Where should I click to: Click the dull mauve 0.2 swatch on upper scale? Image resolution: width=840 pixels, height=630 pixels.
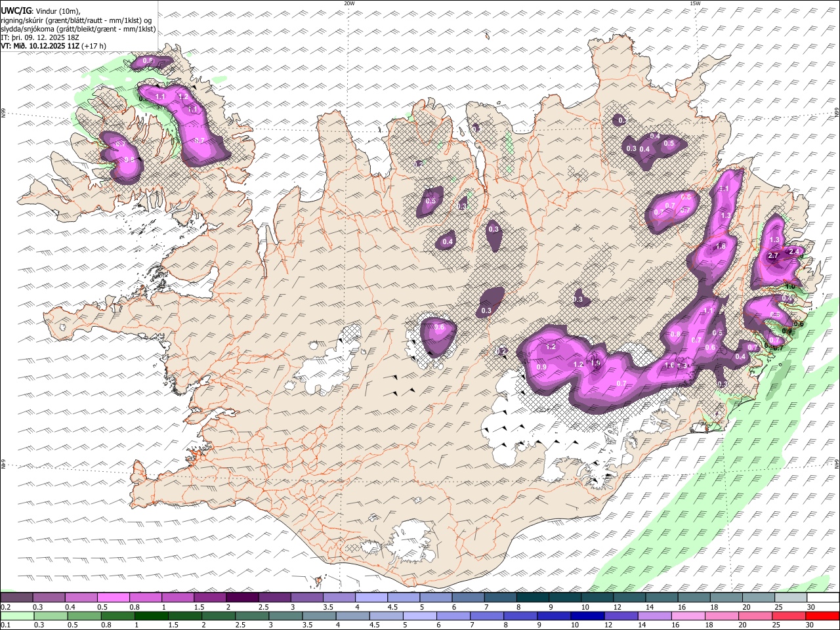pos(16,597)
